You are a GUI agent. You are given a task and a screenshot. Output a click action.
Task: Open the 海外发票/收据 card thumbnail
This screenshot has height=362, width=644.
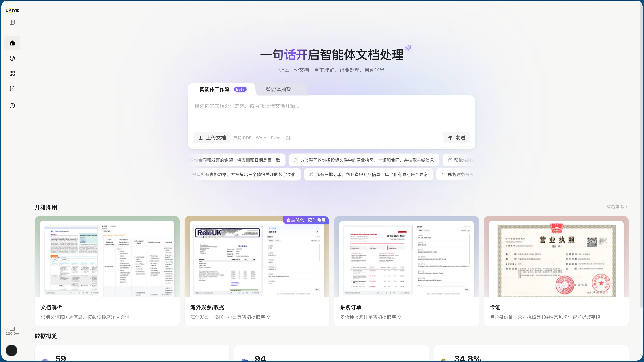tap(257, 257)
